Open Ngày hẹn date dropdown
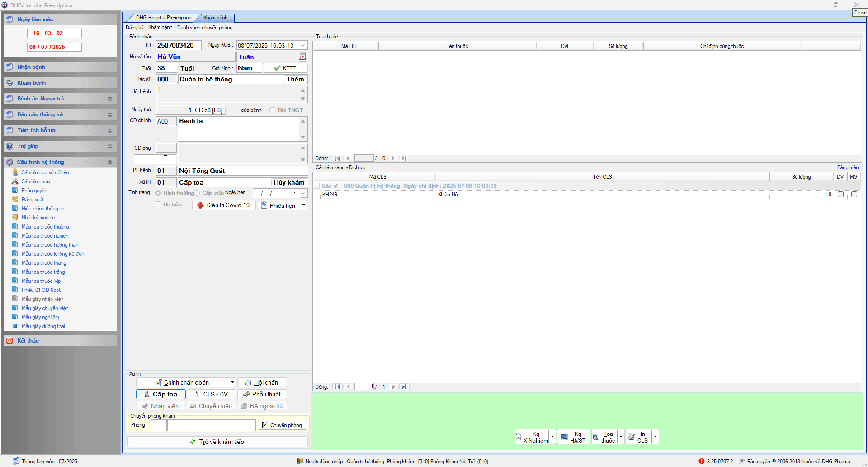The image size is (868, 467). pos(303,194)
